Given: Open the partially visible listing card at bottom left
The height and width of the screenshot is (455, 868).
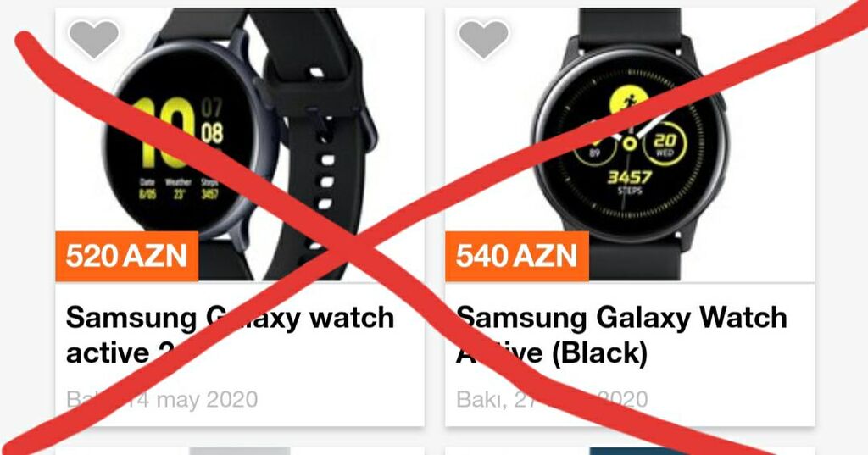Looking at the screenshot, I should [x=240, y=451].
